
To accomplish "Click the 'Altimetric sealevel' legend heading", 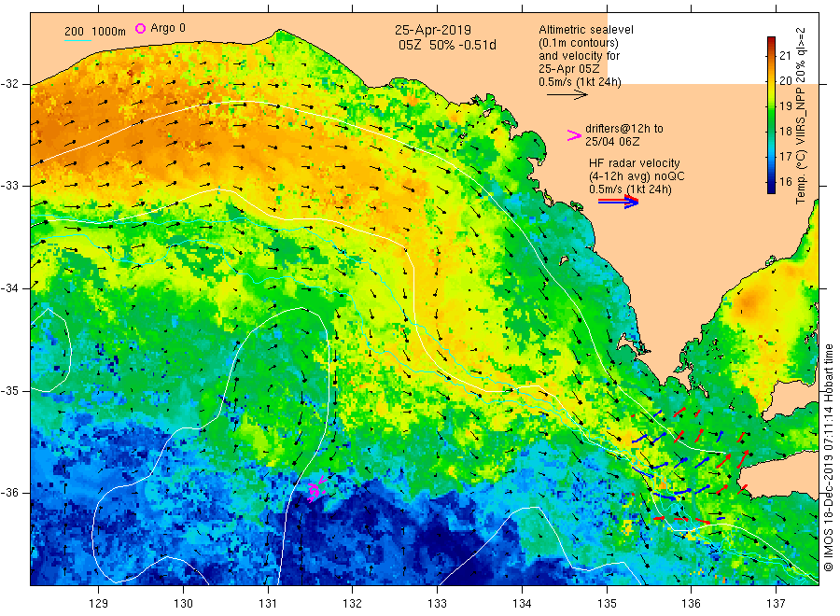I will (586, 30).
